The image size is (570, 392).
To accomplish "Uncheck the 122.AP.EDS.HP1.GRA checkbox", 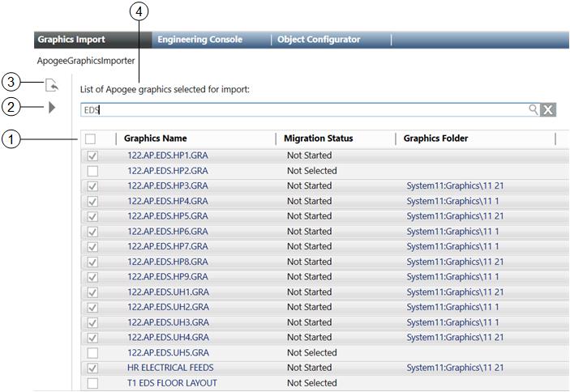I will (x=92, y=156).
